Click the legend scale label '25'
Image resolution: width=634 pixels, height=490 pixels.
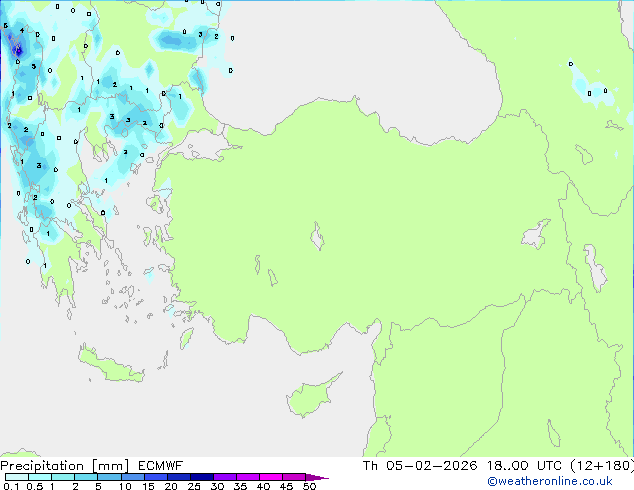click(x=194, y=486)
